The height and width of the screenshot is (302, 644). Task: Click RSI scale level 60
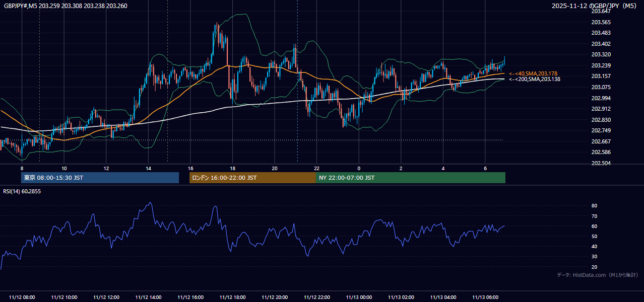(x=594, y=226)
